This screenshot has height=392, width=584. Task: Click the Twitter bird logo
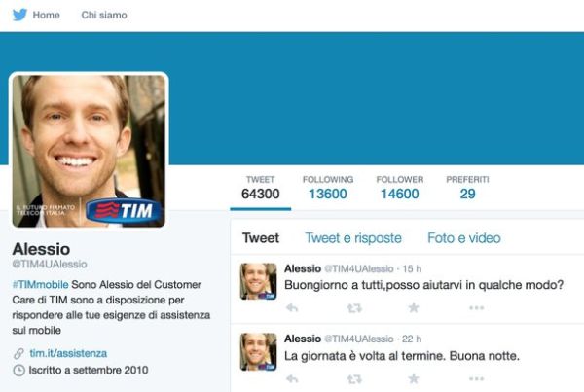click(19, 15)
